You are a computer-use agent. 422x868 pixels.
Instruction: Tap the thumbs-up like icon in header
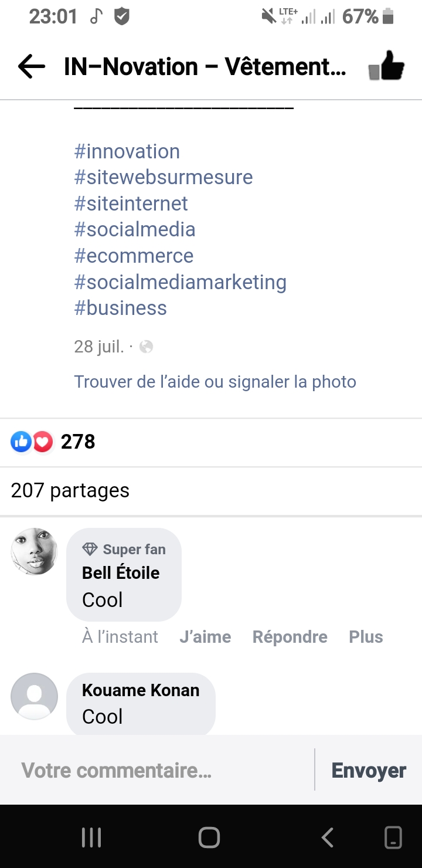387,67
